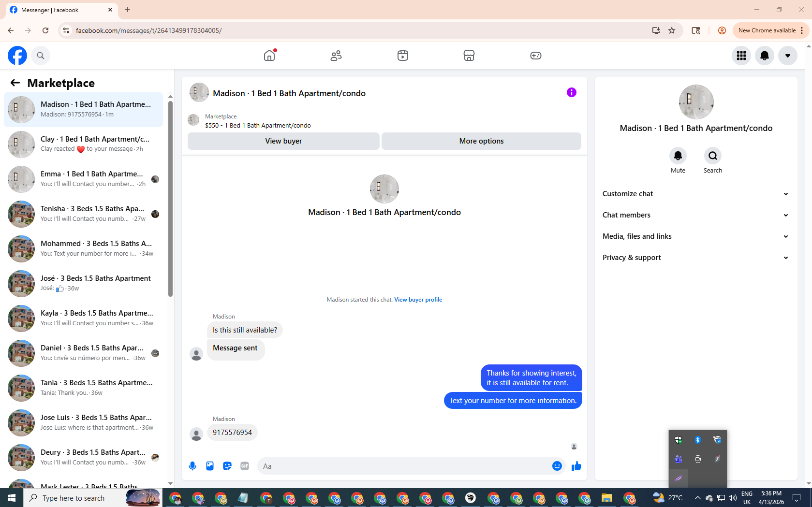Image resolution: width=812 pixels, height=507 pixels.
Task: Record a voice clip with microphone icon
Action: [x=192, y=466]
